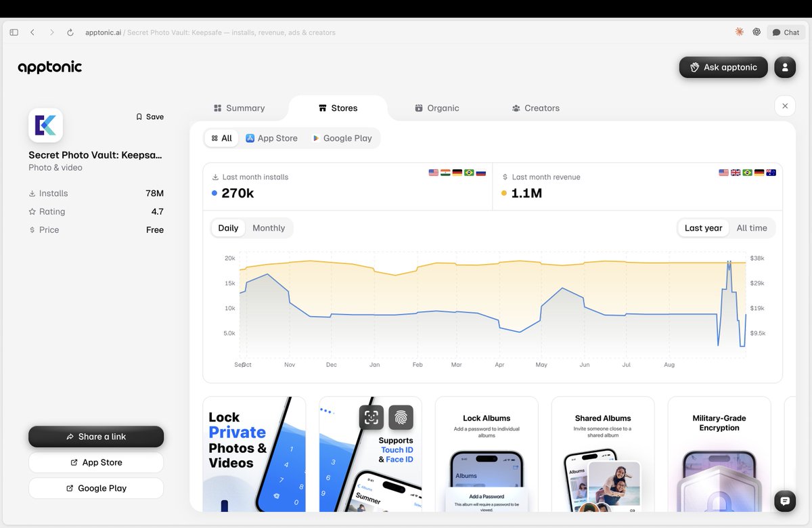812x528 pixels.
Task: Select the Stores tab
Action: [338, 108]
